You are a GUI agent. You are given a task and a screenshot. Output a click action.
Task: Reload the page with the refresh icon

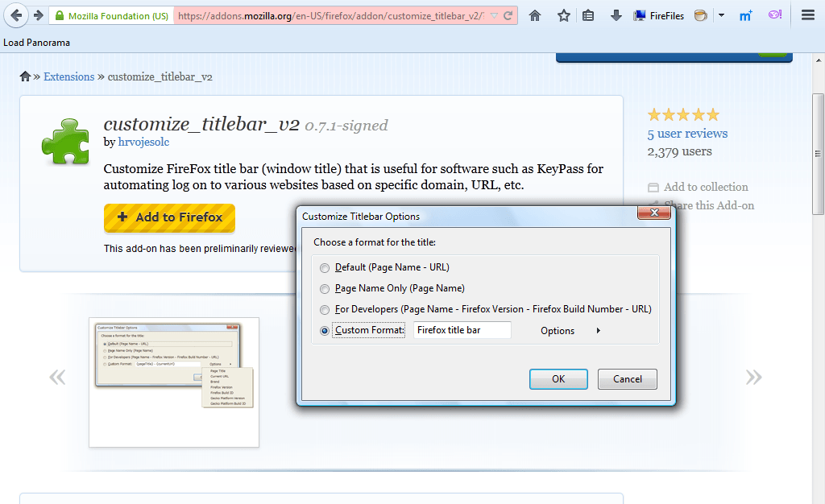coord(508,16)
